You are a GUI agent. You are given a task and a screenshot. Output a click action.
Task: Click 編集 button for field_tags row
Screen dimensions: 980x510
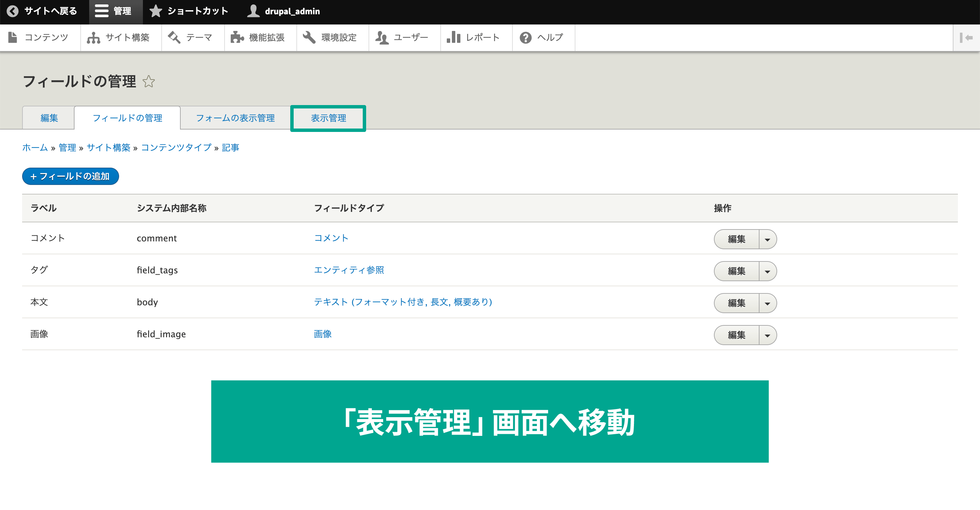[736, 271]
